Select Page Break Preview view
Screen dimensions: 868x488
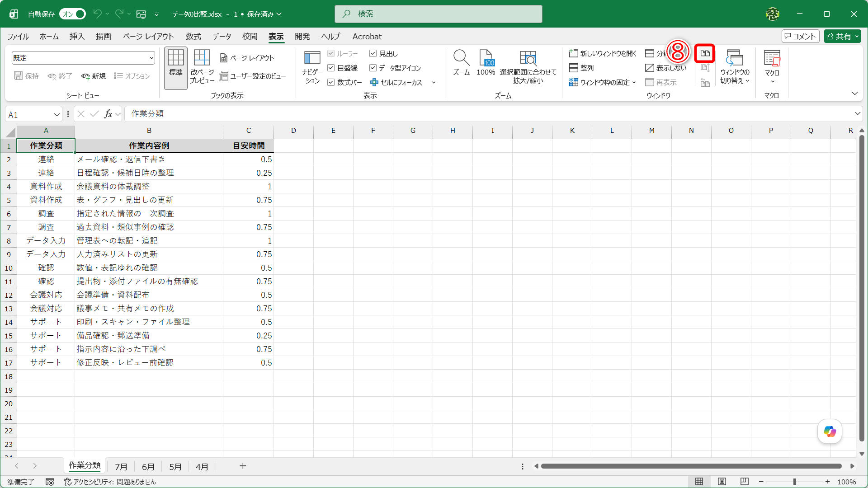coord(202,67)
